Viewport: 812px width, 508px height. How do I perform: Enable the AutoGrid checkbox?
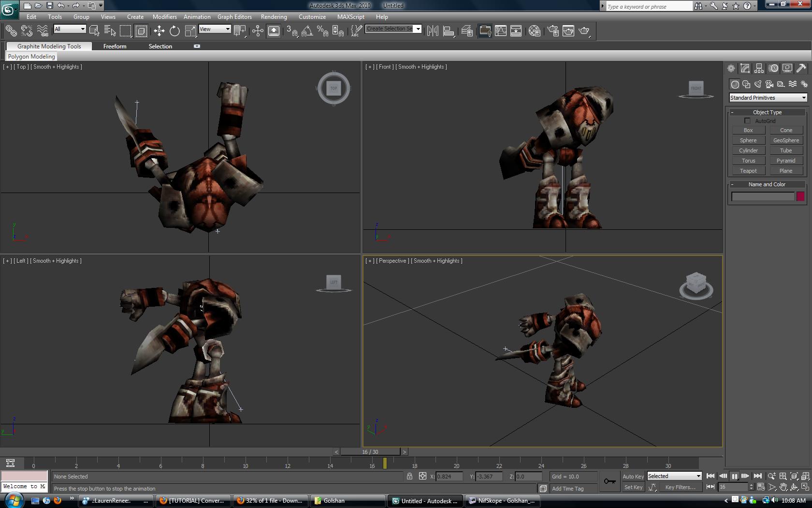(748, 121)
